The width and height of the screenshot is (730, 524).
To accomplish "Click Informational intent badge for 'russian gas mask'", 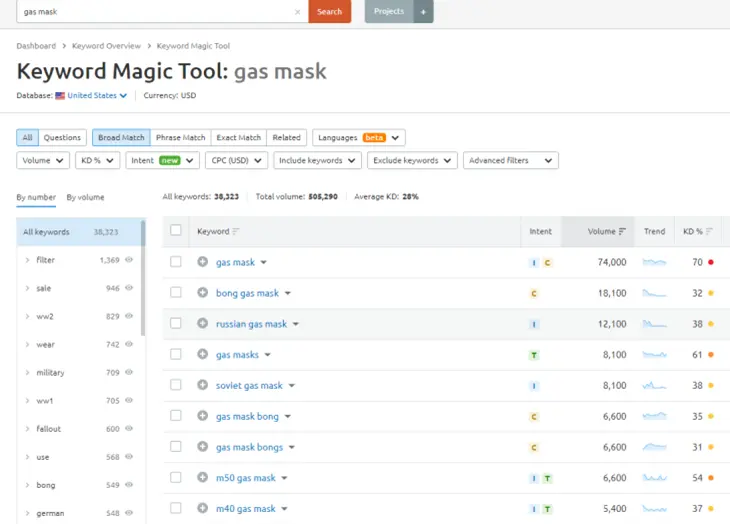I will tap(534, 324).
